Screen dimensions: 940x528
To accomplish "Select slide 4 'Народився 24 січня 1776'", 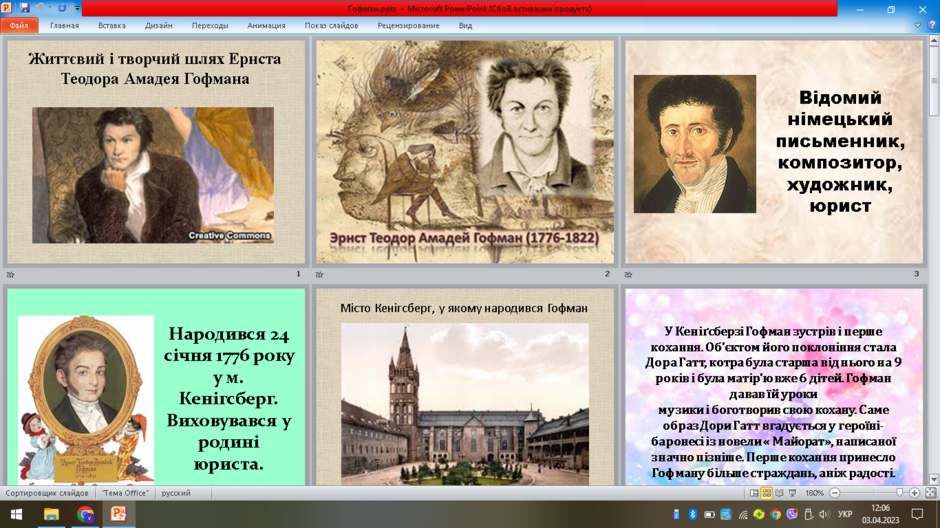I will [x=156, y=387].
